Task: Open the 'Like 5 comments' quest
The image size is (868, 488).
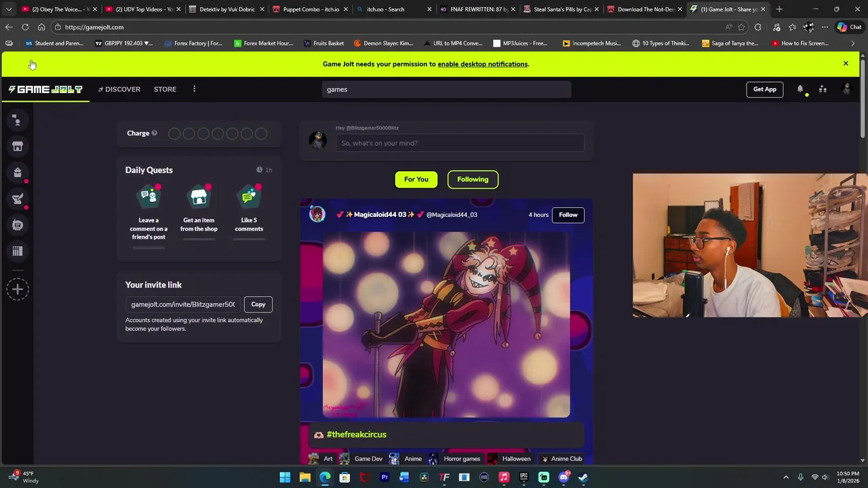Action: pyautogui.click(x=249, y=213)
